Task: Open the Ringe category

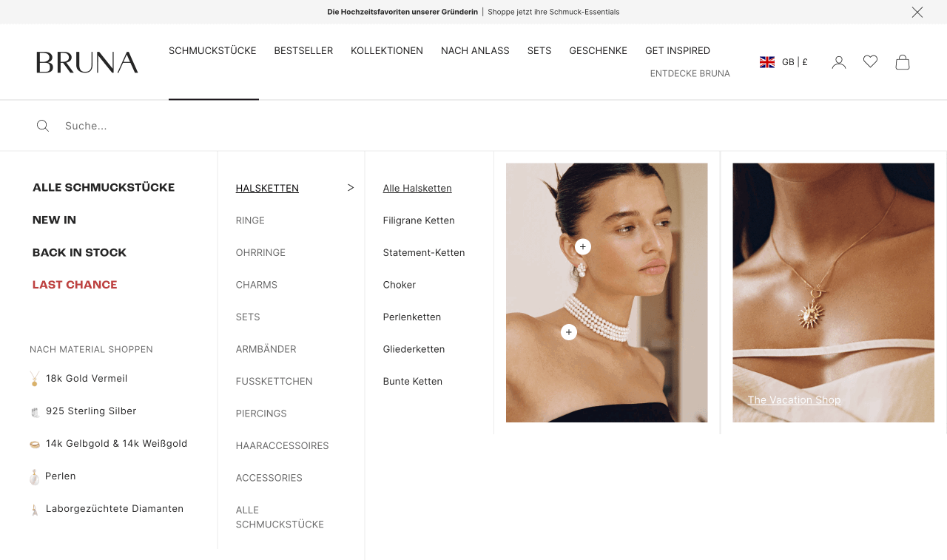Action: (x=250, y=220)
